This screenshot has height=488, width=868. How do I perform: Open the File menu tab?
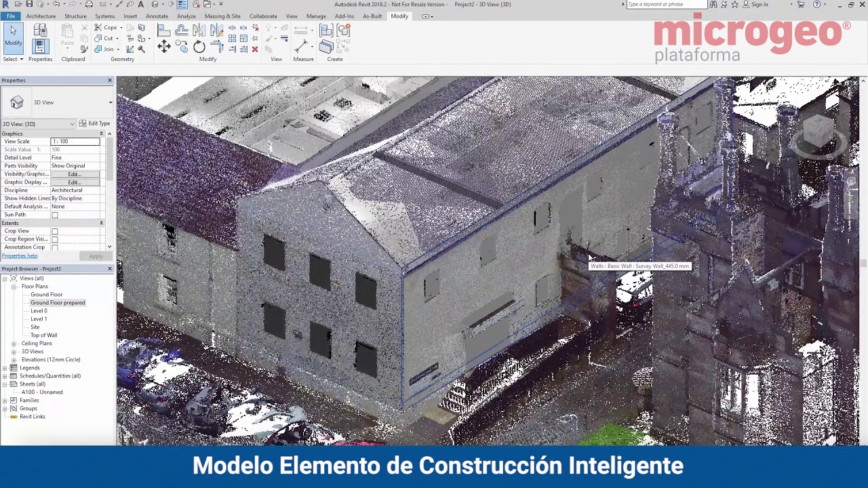(x=11, y=16)
